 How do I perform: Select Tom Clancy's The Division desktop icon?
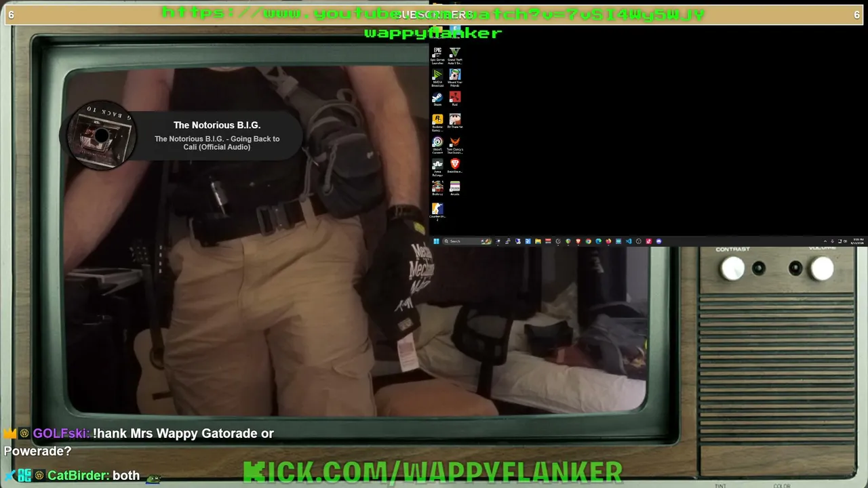(x=455, y=144)
